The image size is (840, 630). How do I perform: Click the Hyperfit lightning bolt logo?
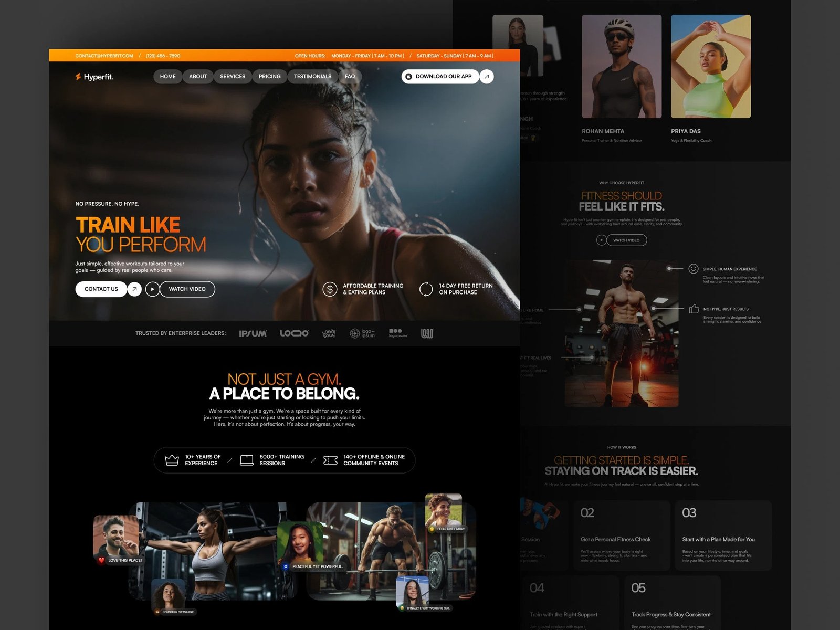(78, 77)
